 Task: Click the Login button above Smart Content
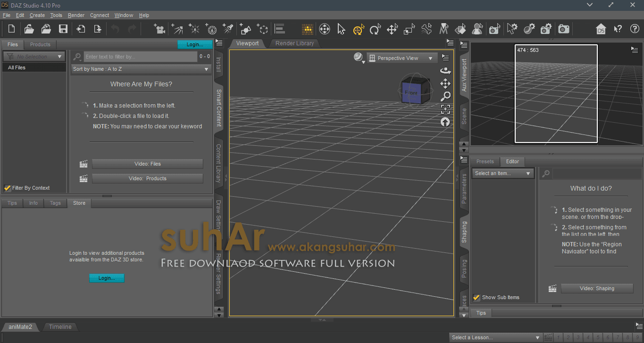(195, 44)
